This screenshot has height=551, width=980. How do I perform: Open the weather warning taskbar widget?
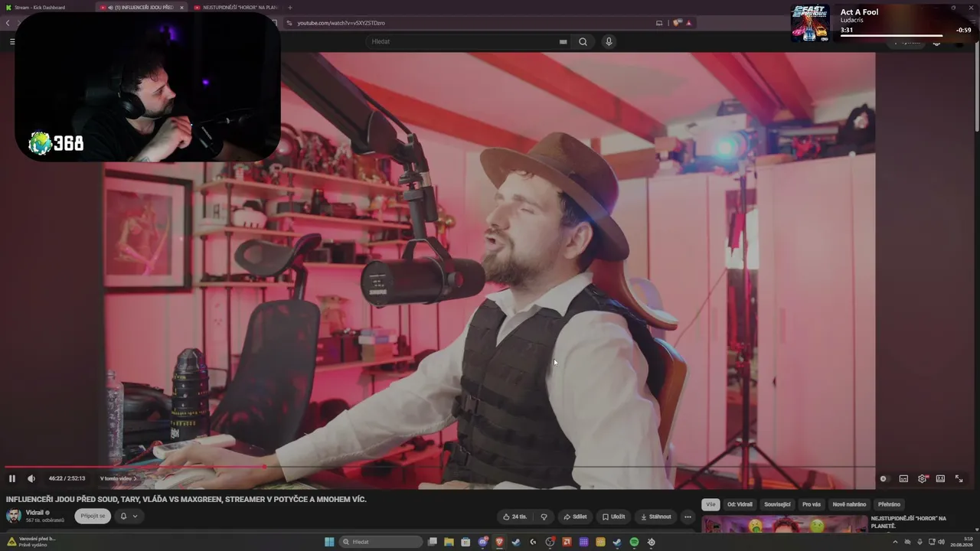click(x=32, y=542)
